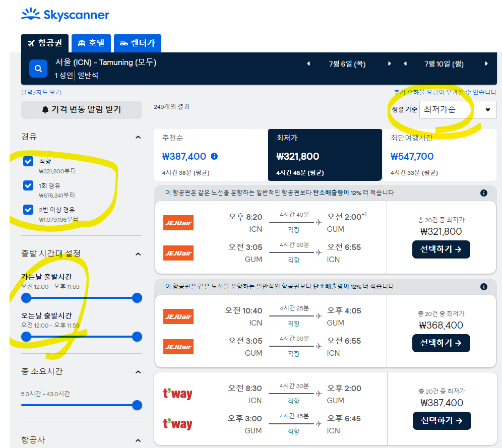
Task: Open 달력/차트 보기 link
Action: click(41, 92)
